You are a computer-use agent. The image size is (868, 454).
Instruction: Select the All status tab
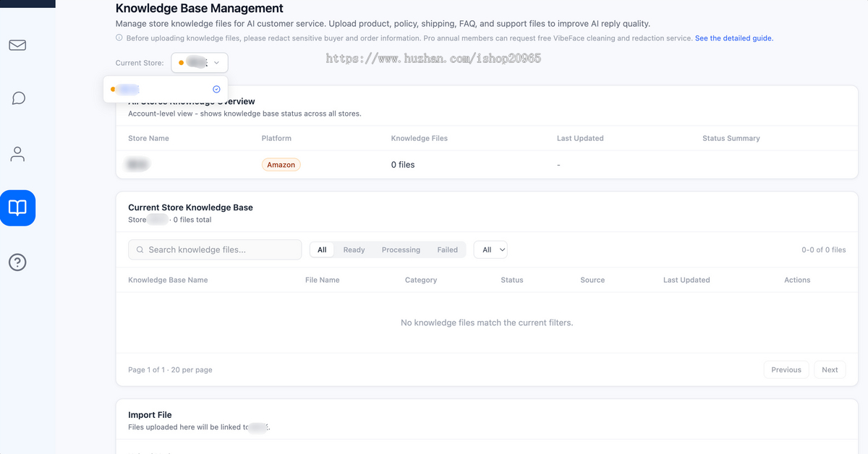[322, 249]
